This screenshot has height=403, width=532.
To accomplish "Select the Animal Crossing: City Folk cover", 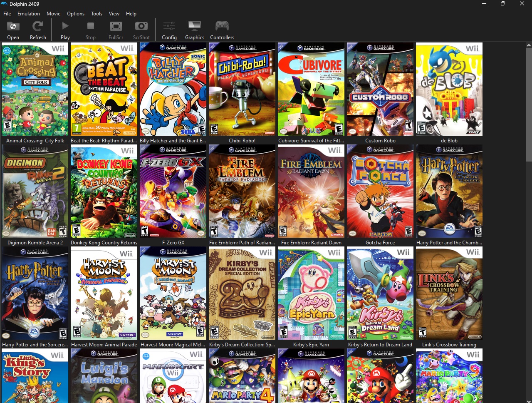I will [35, 89].
